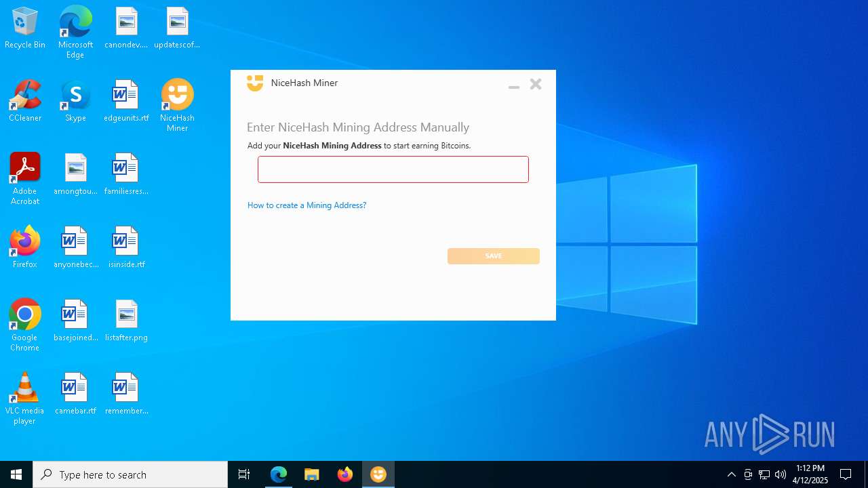Select the camebar.rtf document icon
868x488 pixels.
click(75, 394)
